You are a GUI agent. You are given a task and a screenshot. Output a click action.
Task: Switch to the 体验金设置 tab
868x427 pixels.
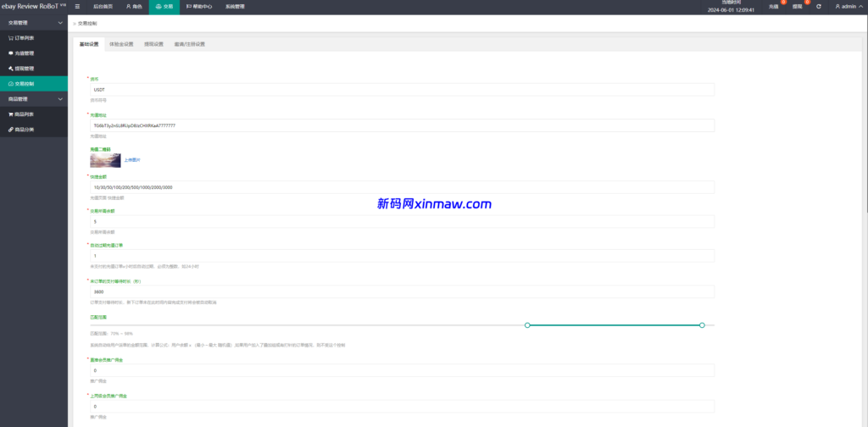[121, 44]
